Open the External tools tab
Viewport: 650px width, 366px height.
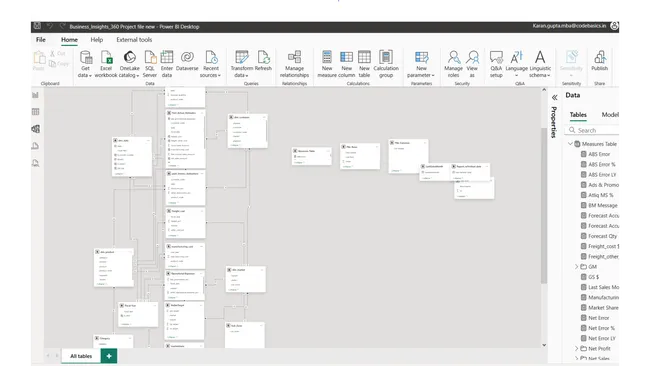tap(134, 40)
